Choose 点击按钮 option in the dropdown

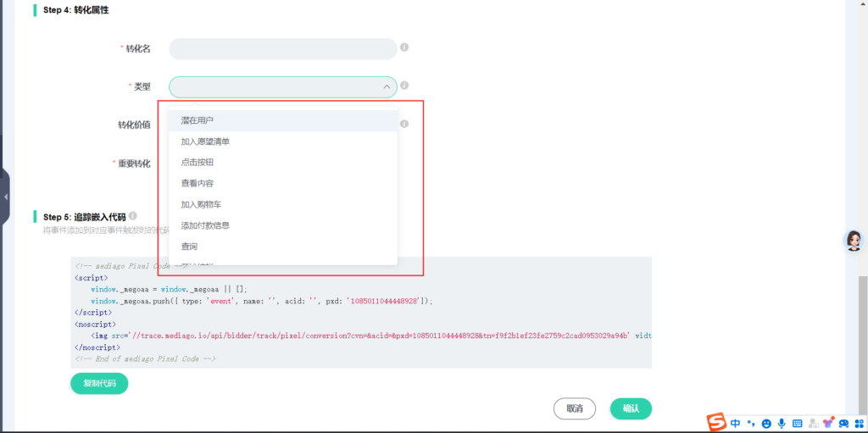point(283,163)
